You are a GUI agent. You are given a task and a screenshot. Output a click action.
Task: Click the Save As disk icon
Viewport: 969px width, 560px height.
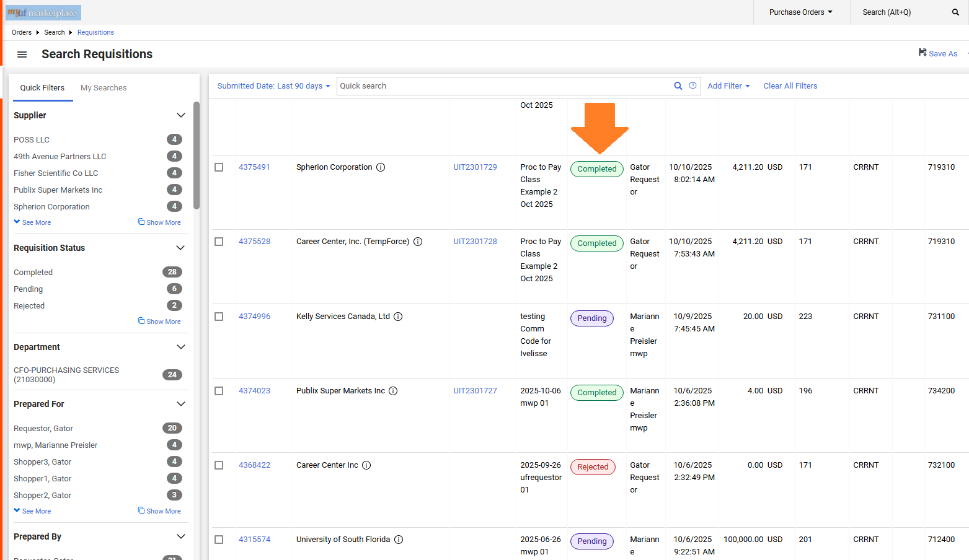(923, 53)
